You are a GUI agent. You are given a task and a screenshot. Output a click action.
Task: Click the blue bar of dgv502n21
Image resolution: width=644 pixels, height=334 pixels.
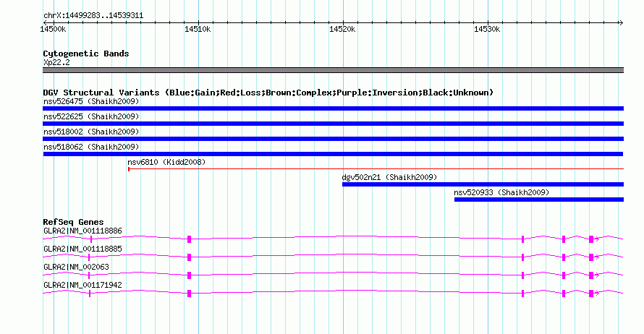[x=483, y=184]
